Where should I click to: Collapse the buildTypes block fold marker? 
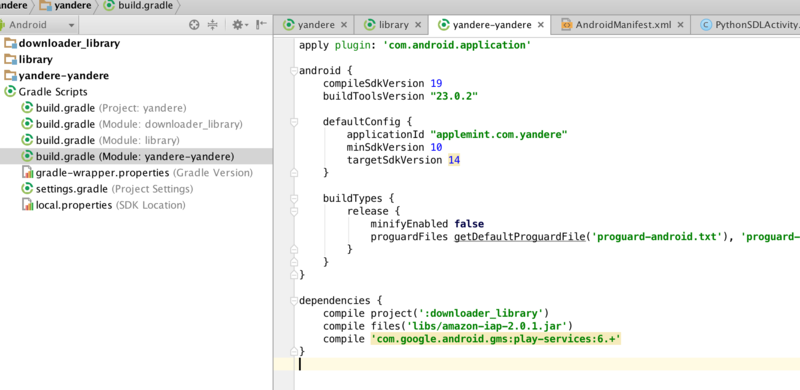pos(293,199)
